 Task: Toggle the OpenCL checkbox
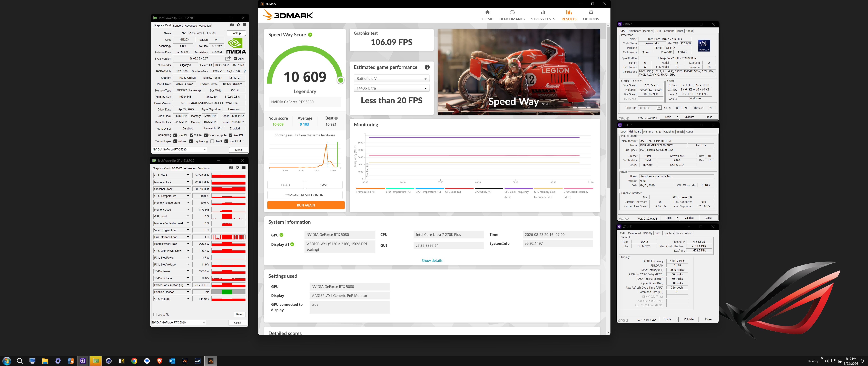click(x=175, y=135)
